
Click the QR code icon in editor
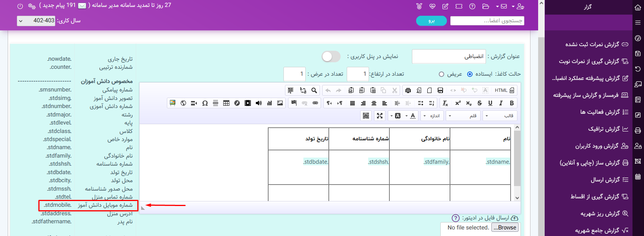[366, 116]
